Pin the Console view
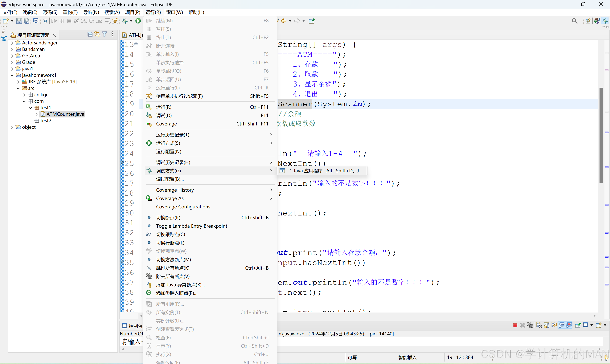 click(x=578, y=325)
